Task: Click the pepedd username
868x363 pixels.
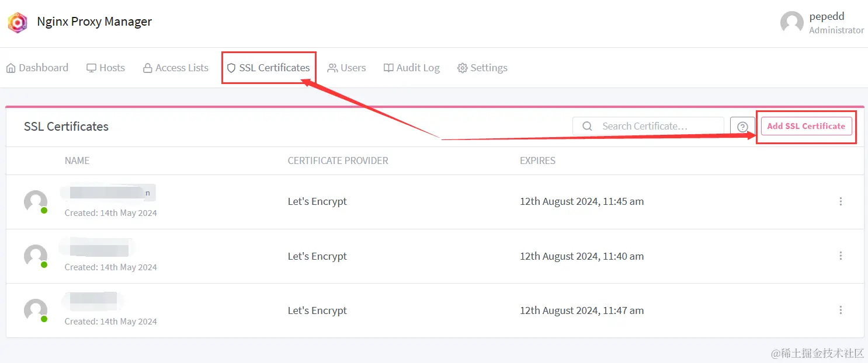Action: point(827,16)
